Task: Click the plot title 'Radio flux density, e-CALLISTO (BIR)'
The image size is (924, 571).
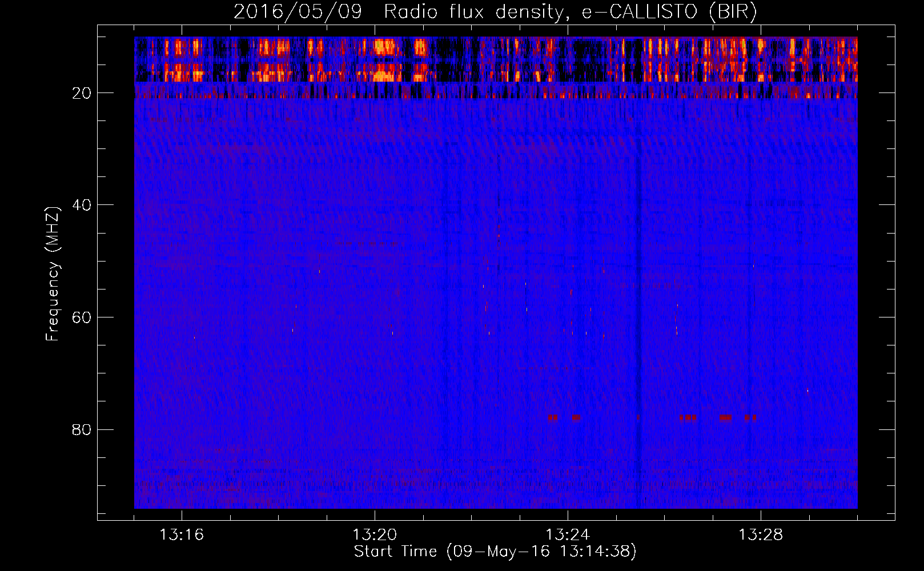Action: click(570, 12)
